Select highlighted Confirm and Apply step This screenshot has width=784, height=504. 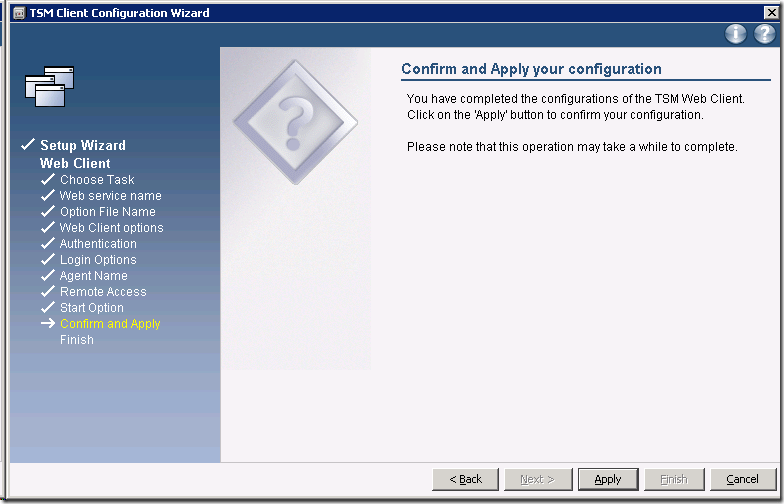coord(110,324)
